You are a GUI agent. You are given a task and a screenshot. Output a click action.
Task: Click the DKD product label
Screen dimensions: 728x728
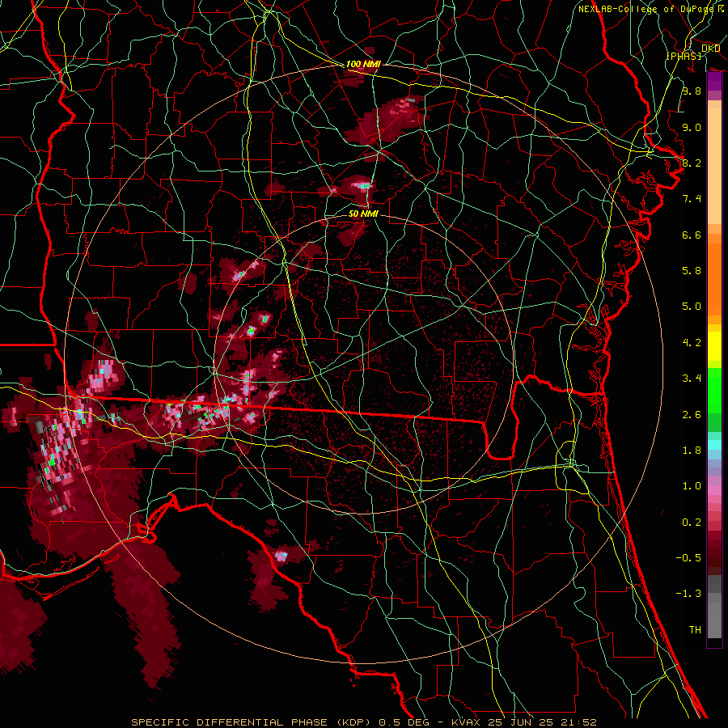pos(710,48)
